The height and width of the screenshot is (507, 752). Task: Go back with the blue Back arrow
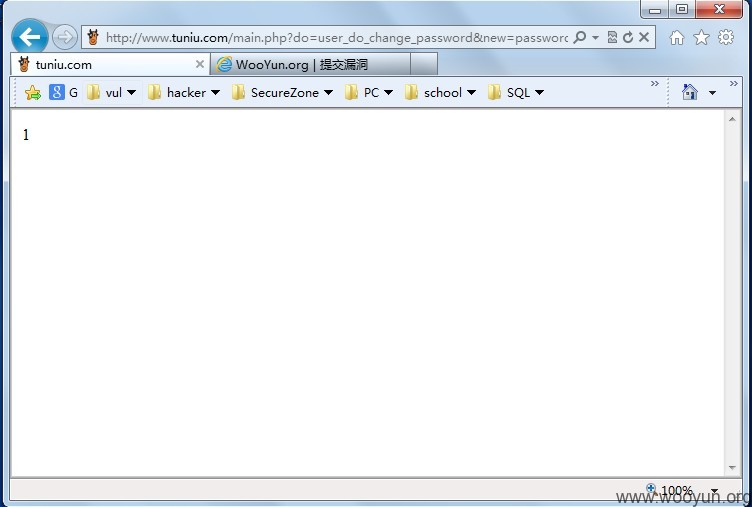(x=30, y=37)
